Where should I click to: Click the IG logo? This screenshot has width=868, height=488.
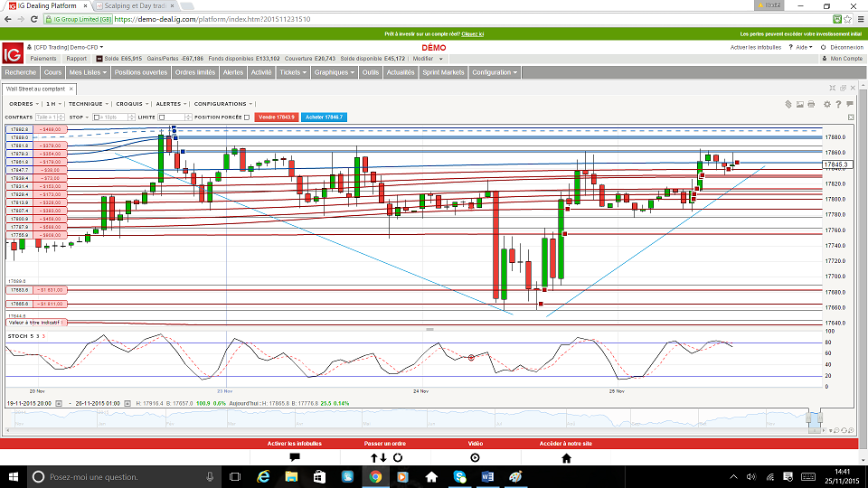tap(13, 53)
